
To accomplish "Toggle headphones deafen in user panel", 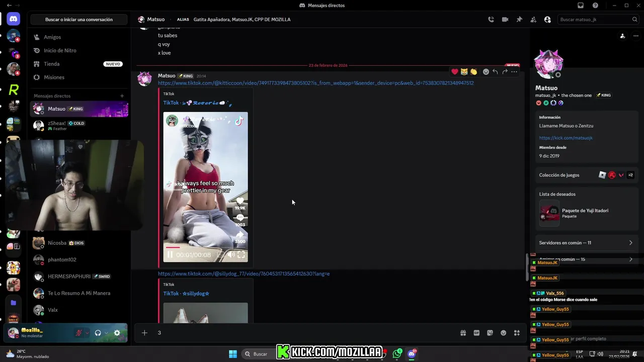I will 98,333.
